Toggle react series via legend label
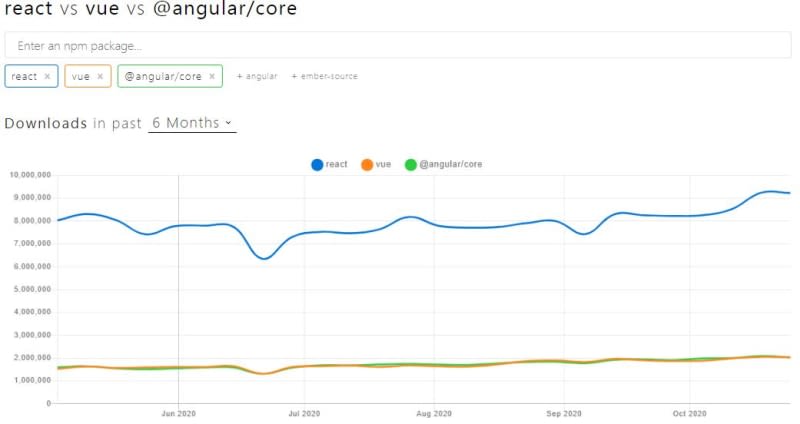 (x=336, y=164)
